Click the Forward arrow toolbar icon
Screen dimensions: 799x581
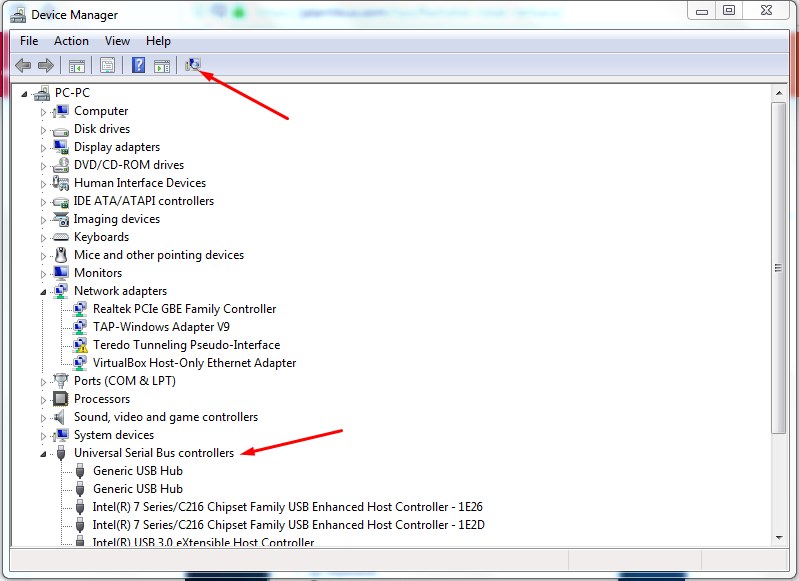(x=46, y=65)
